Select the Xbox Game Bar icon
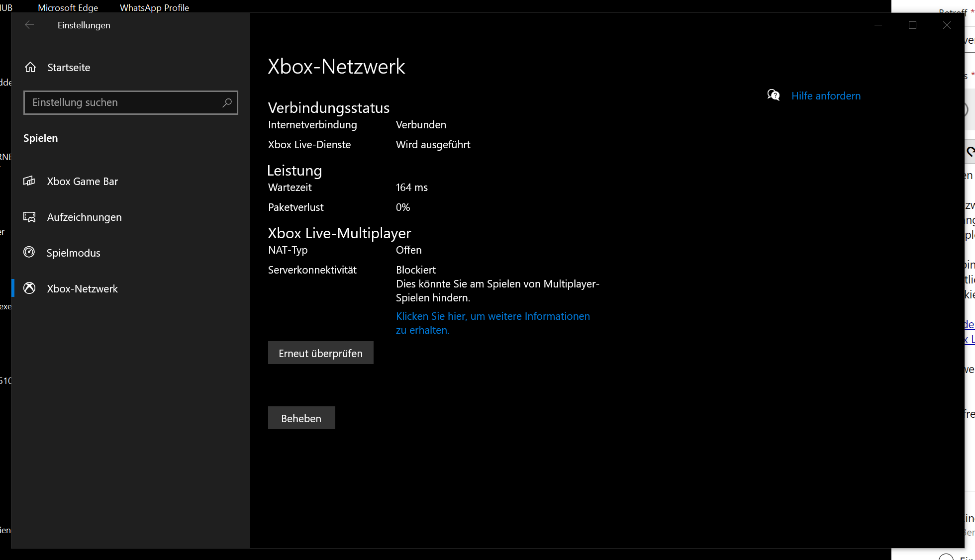Screen dimensions: 975x560 pyautogui.click(x=29, y=181)
